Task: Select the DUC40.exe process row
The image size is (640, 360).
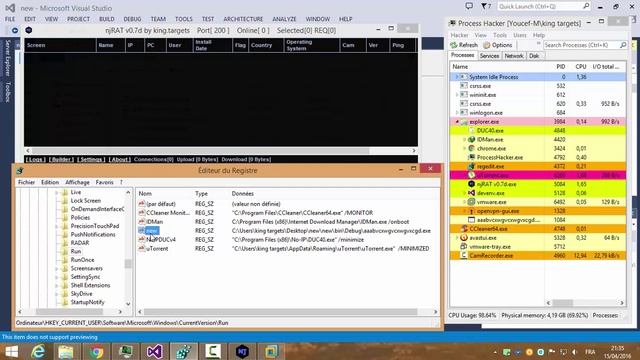Action: coord(538,131)
